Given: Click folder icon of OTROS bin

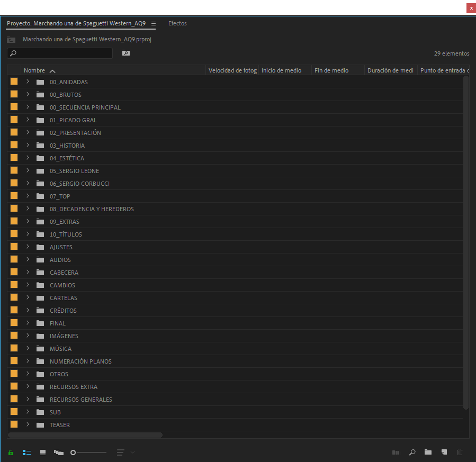Looking at the screenshot, I should coord(40,374).
